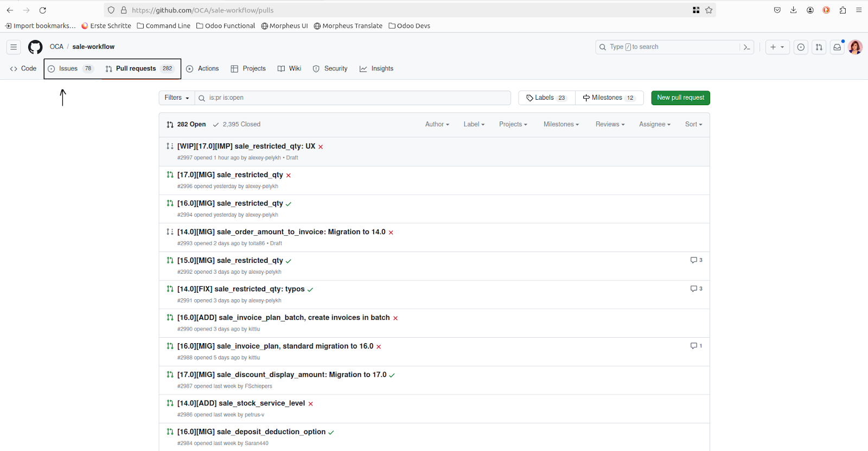Switch to the Issues tab

point(71,69)
